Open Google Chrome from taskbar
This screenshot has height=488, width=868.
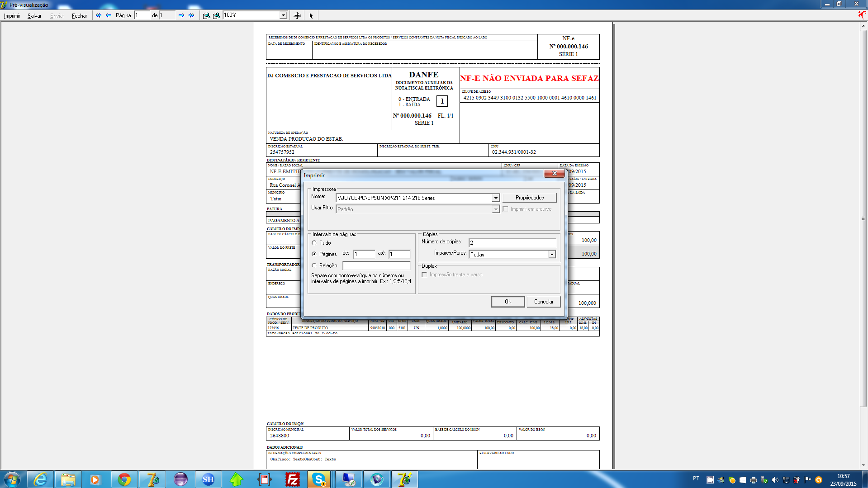tap(124, 479)
